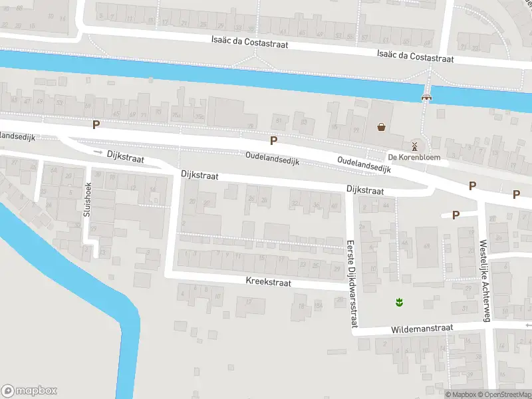Click the Kreekstraat street label
This screenshot has height=399, width=532.
click(269, 281)
